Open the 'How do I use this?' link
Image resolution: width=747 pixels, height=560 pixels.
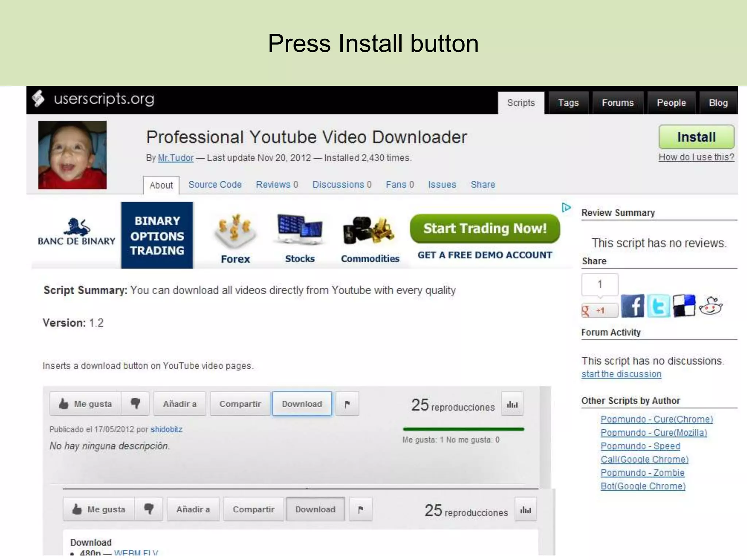[696, 157]
